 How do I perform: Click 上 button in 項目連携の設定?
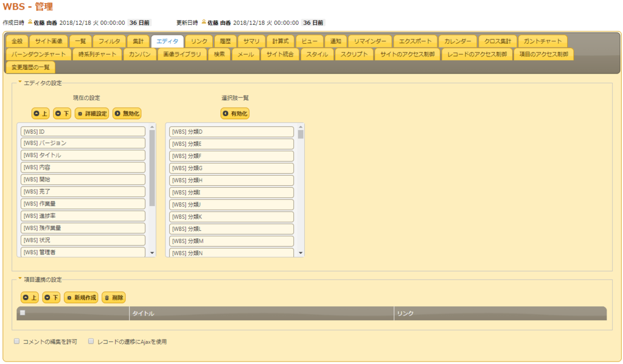coord(30,298)
